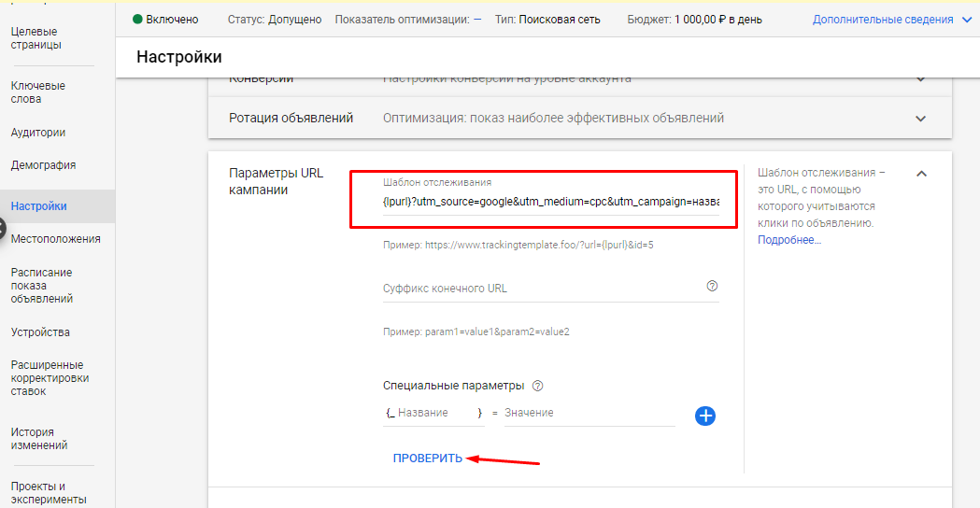Open Дополнительные сведения dropdown

894,19
